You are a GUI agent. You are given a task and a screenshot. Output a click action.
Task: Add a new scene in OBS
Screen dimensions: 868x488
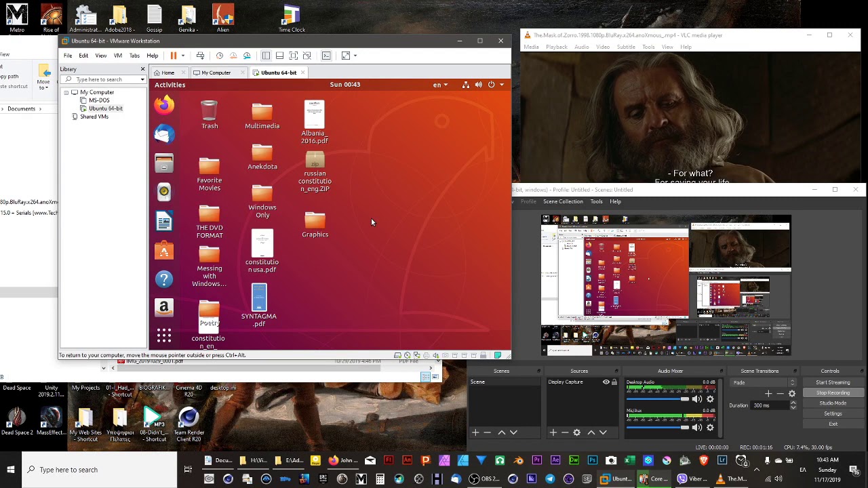click(475, 432)
